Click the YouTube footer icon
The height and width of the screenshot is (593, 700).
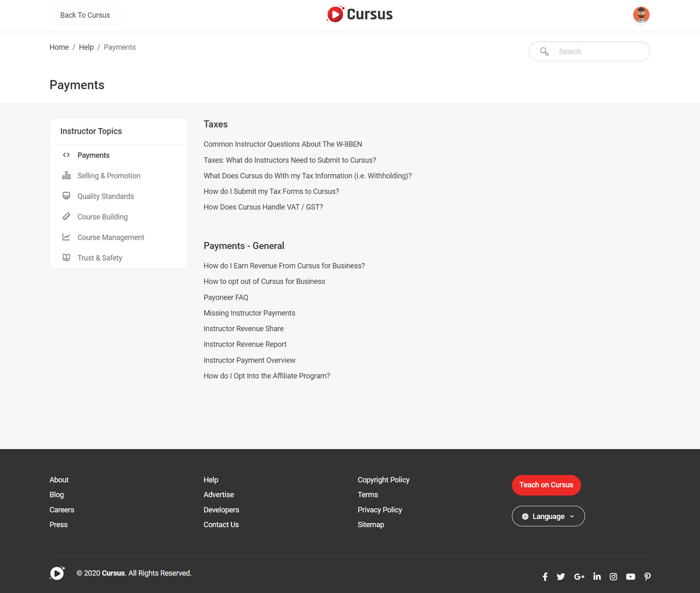pyautogui.click(x=630, y=577)
